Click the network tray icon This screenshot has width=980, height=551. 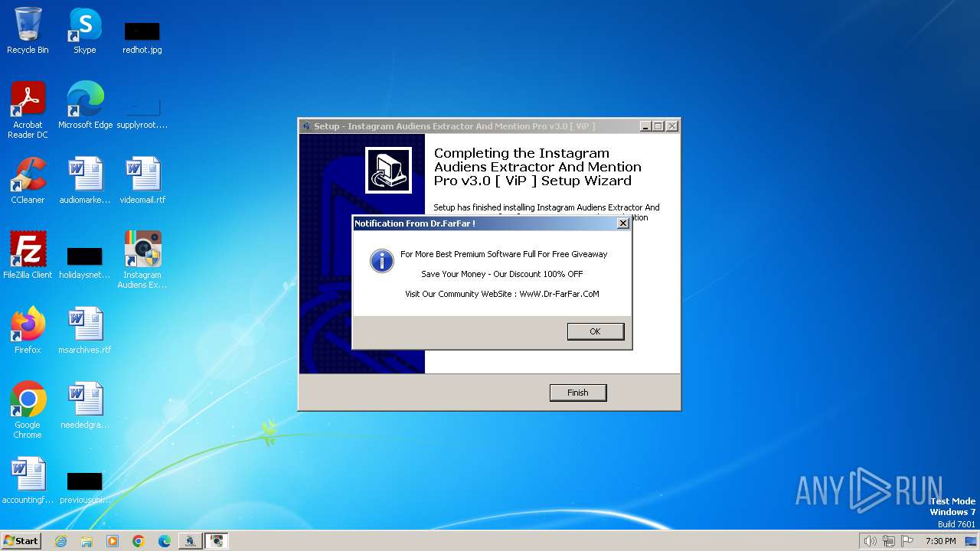[888, 541]
